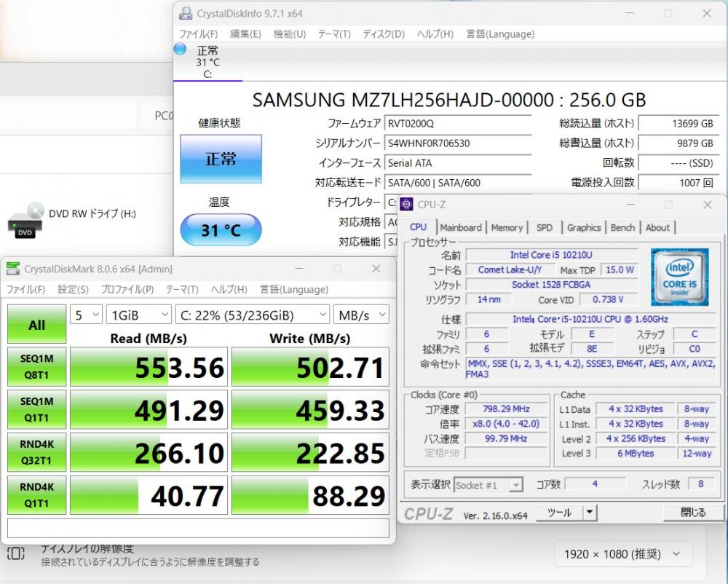The width and height of the screenshot is (728, 584).
Task: Start the SEQ1M Q8T1 benchmark test
Action: pyautogui.click(x=36, y=366)
